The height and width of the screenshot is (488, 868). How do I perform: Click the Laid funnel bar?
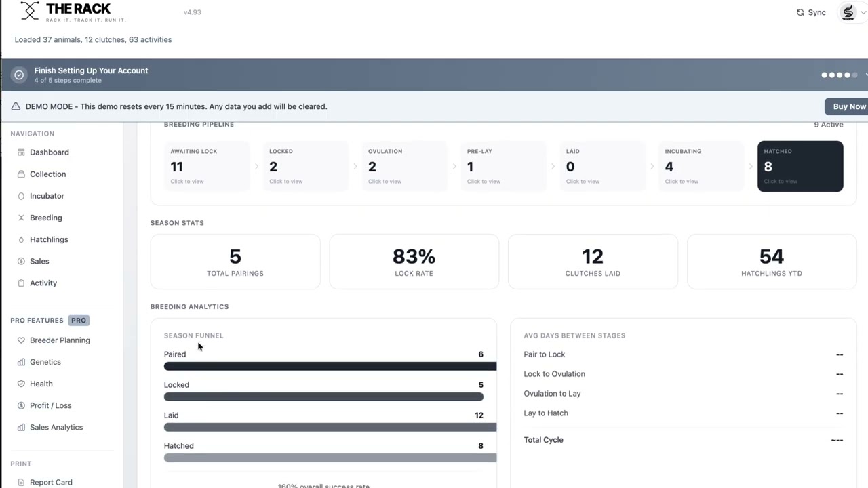(330, 427)
